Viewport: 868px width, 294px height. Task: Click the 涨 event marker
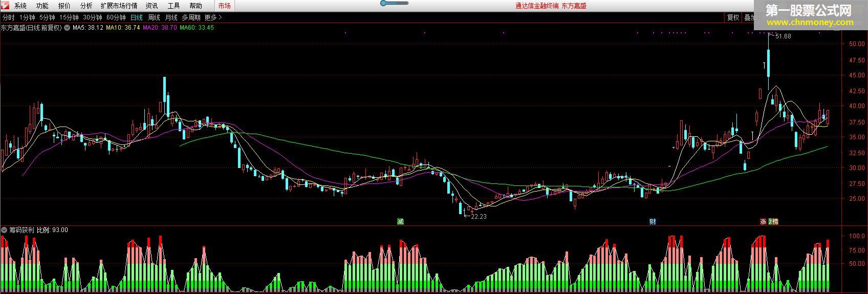point(763,221)
